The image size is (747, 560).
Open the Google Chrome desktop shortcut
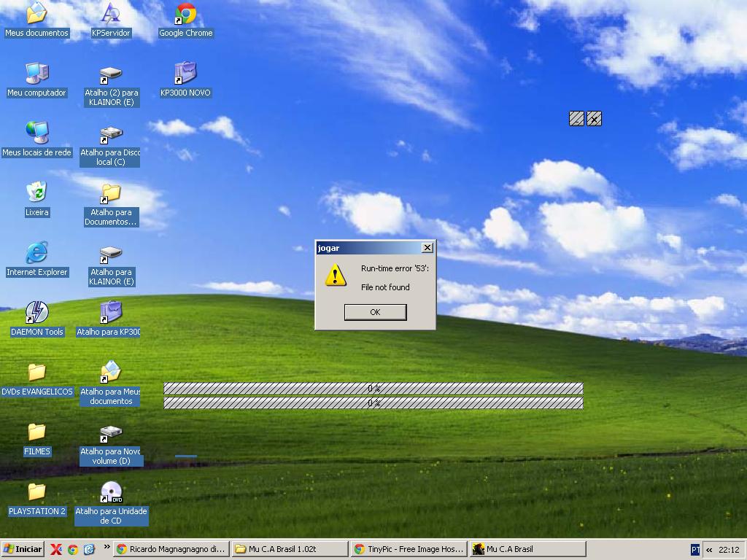pos(185,15)
